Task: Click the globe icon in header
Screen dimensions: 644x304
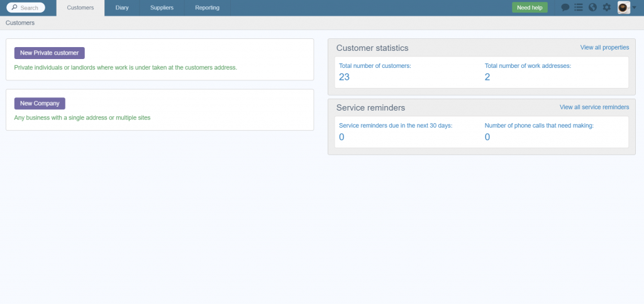Action: pos(592,8)
